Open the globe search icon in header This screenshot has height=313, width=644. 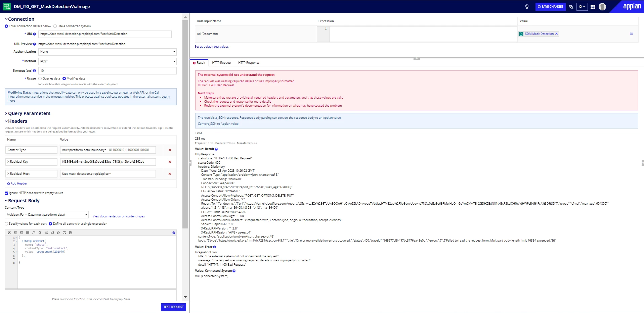(571, 7)
